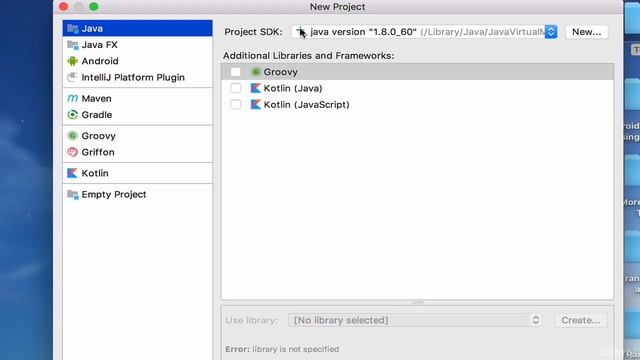
Task: Click the New... SDK button
Action: click(x=587, y=32)
